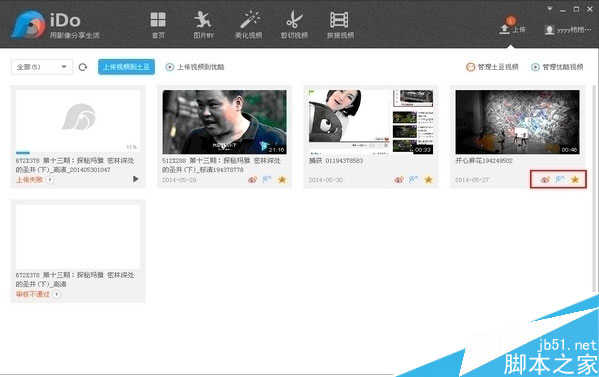Open the 剪切视频 scissors tool
This screenshot has width=599, height=377.
click(x=294, y=25)
